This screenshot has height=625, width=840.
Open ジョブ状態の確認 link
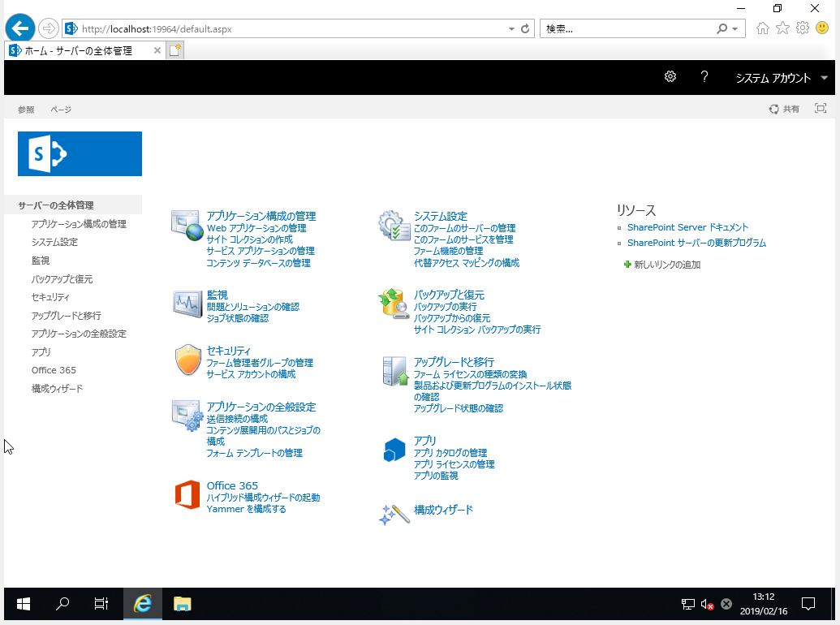coord(238,317)
